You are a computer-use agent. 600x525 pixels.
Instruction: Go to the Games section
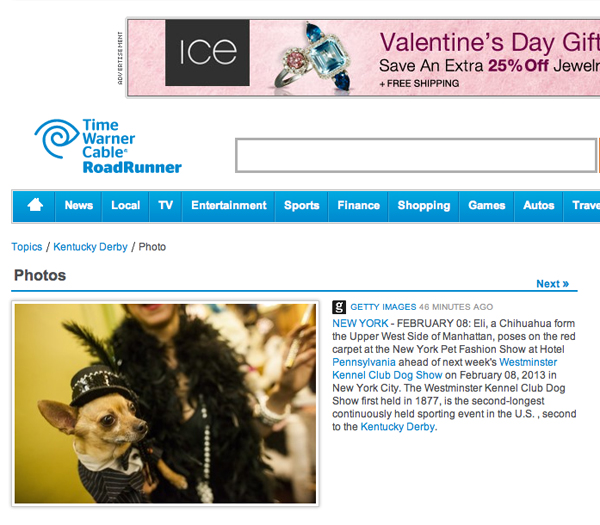487,205
